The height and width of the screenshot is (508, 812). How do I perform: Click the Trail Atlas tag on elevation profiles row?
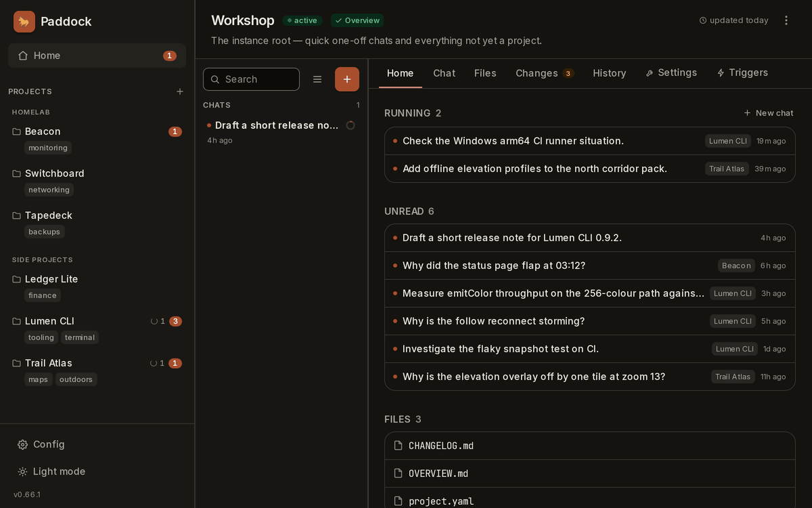(x=727, y=169)
